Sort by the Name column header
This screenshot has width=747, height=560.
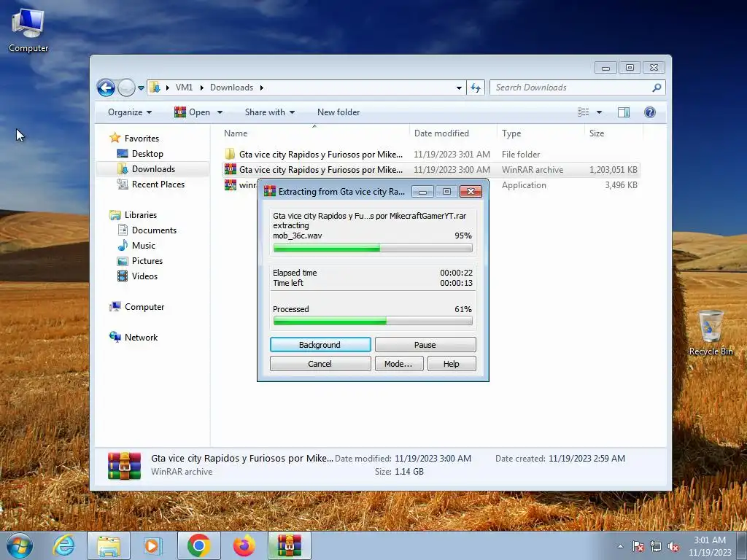(314, 133)
